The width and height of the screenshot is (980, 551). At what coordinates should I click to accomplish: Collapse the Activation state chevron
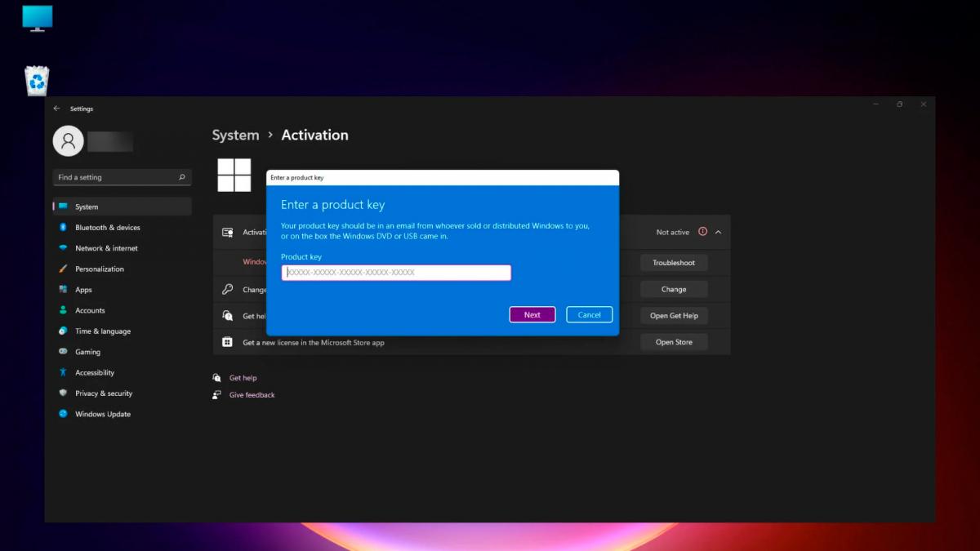719,233
